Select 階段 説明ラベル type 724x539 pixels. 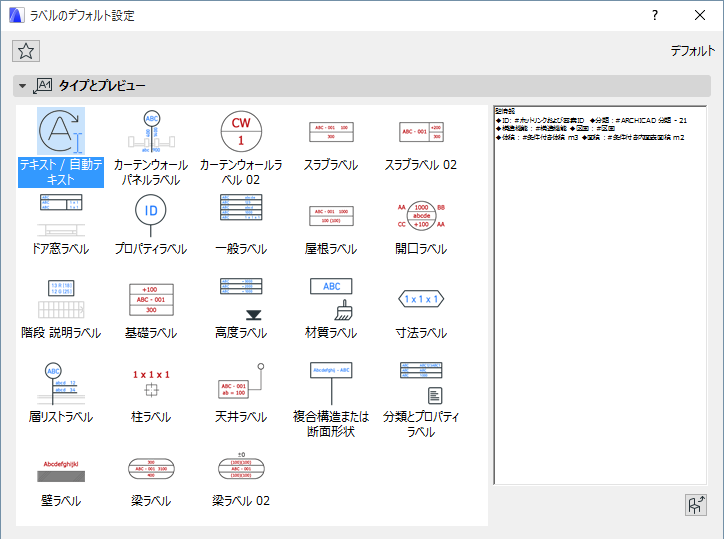pos(61,309)
